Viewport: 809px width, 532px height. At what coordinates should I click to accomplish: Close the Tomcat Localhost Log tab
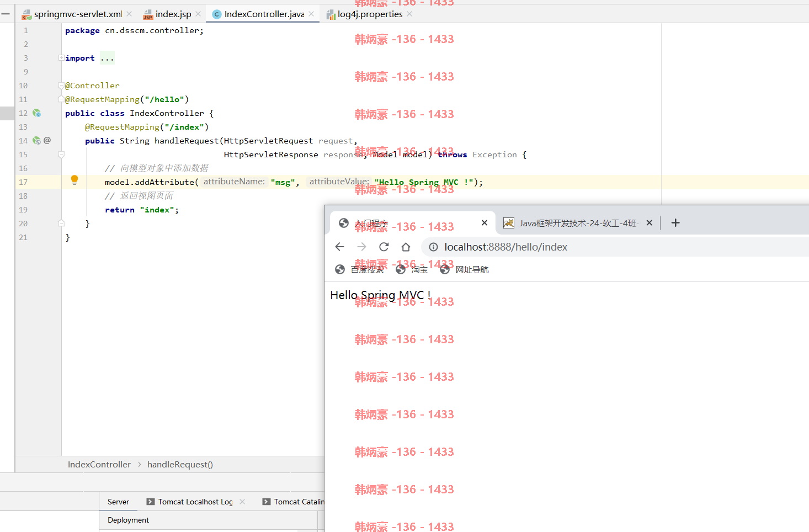coord(242,502)
